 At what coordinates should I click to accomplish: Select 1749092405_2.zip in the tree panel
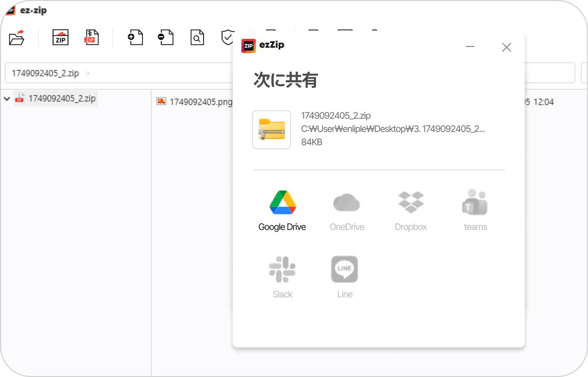click(56, 99)
